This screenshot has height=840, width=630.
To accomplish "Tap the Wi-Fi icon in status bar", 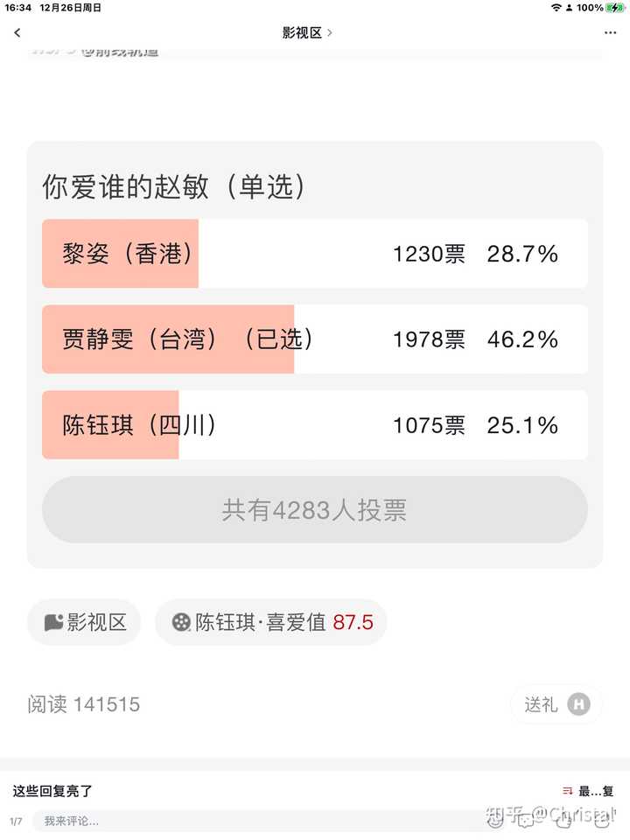I will pos(556,8).
